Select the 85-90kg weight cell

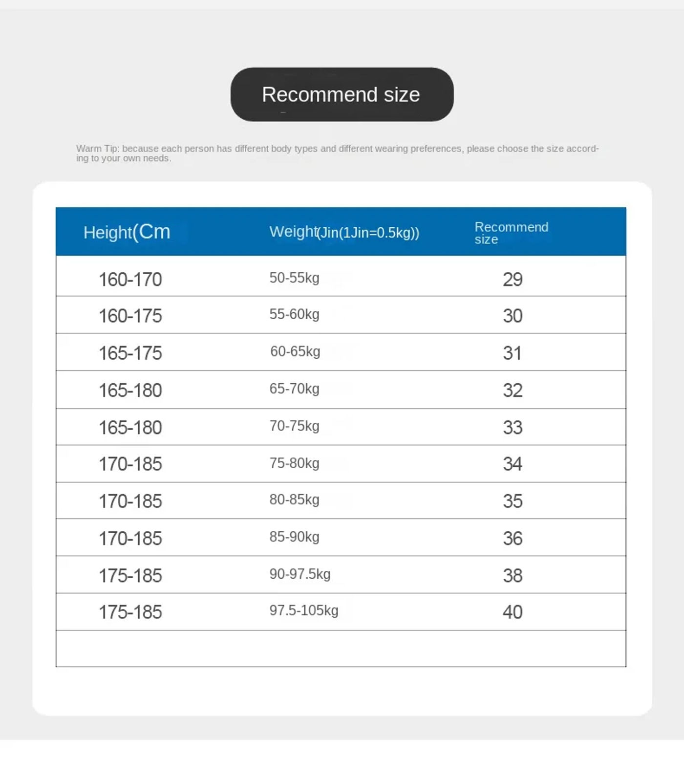click(295, 537)
